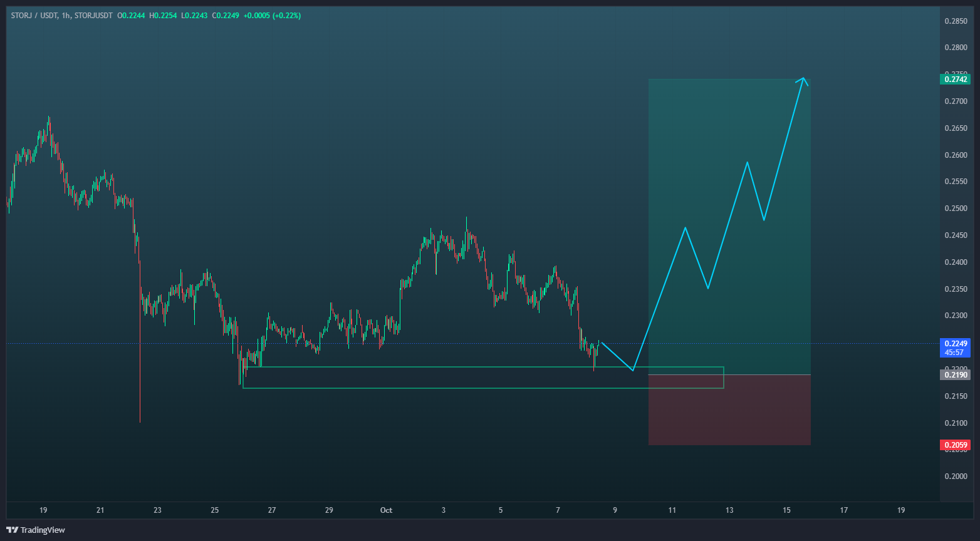The image size is (980, 541).
Task: Open the TradingView text link
Action: pyautogui.click(x=43, y=530)
